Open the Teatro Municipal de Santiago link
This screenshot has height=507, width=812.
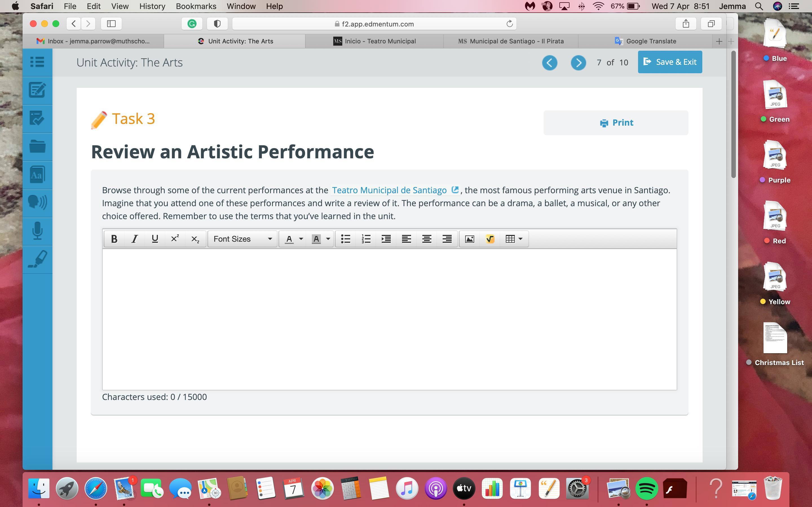coord(389,190)
